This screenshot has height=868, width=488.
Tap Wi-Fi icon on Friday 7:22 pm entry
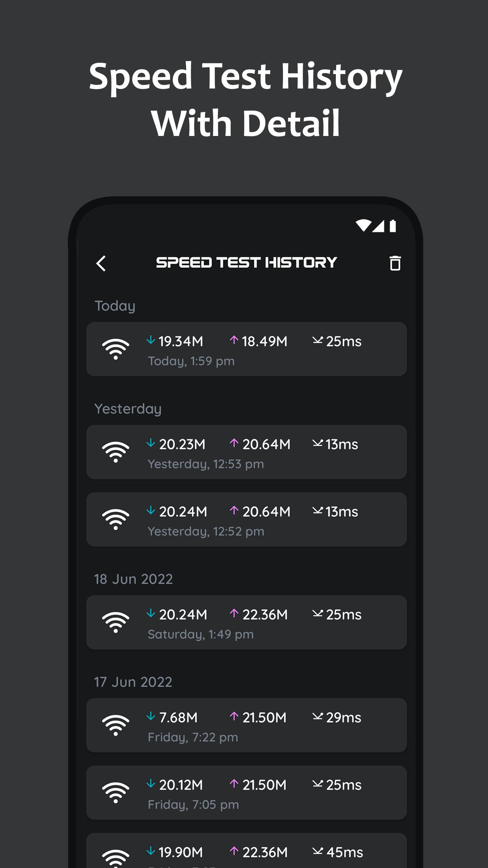click(x=116, y=725)
